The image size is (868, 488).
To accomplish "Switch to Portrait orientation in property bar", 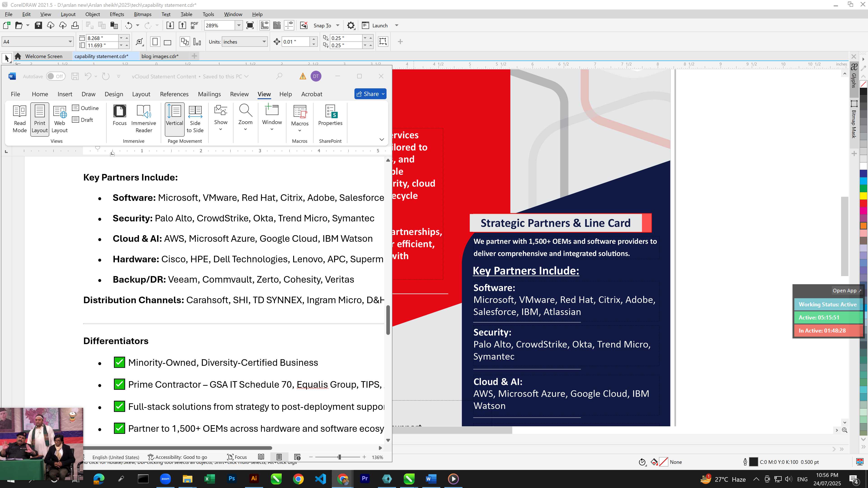I will [x=155, y=42].
